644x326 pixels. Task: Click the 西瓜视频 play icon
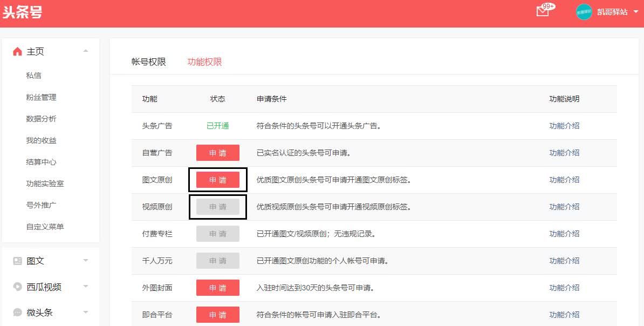[17, 287]
